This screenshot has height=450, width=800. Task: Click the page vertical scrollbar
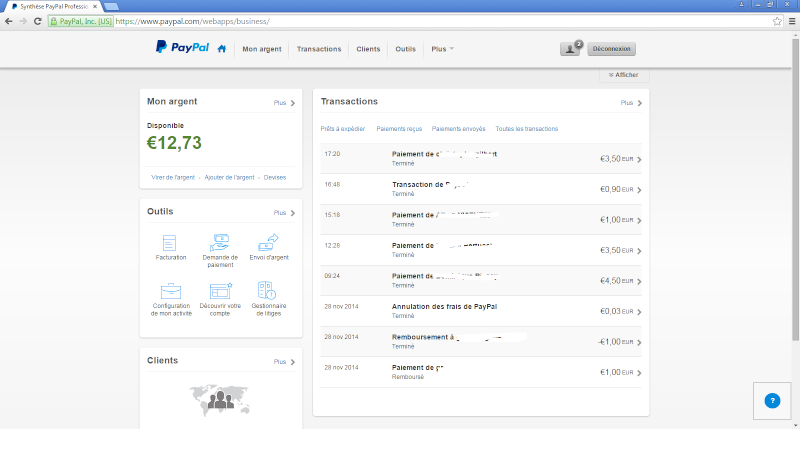coord(795,189)
